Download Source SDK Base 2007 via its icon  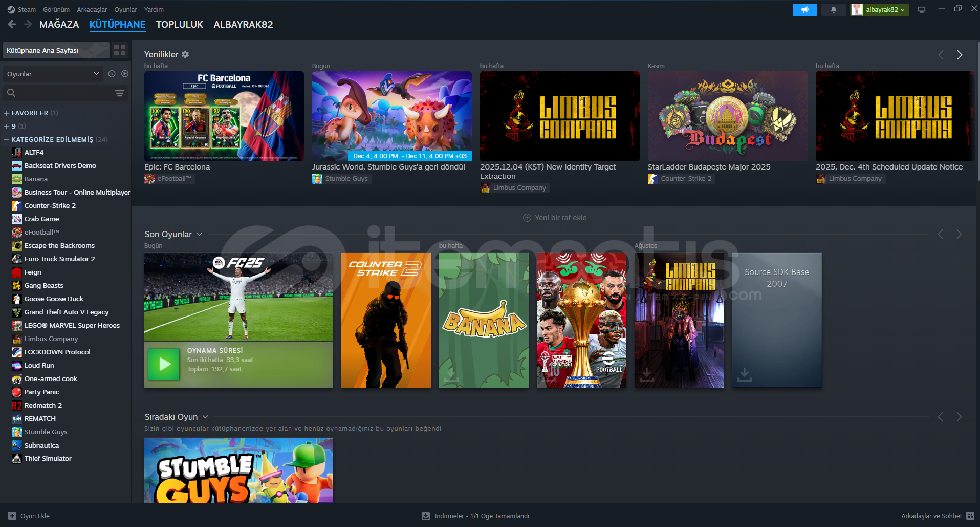(745, 375)
